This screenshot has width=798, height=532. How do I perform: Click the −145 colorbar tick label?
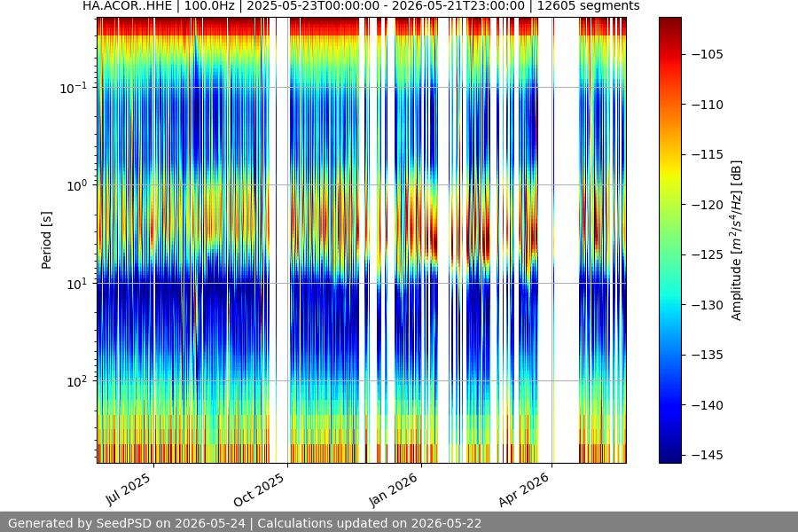pos(707,455)
